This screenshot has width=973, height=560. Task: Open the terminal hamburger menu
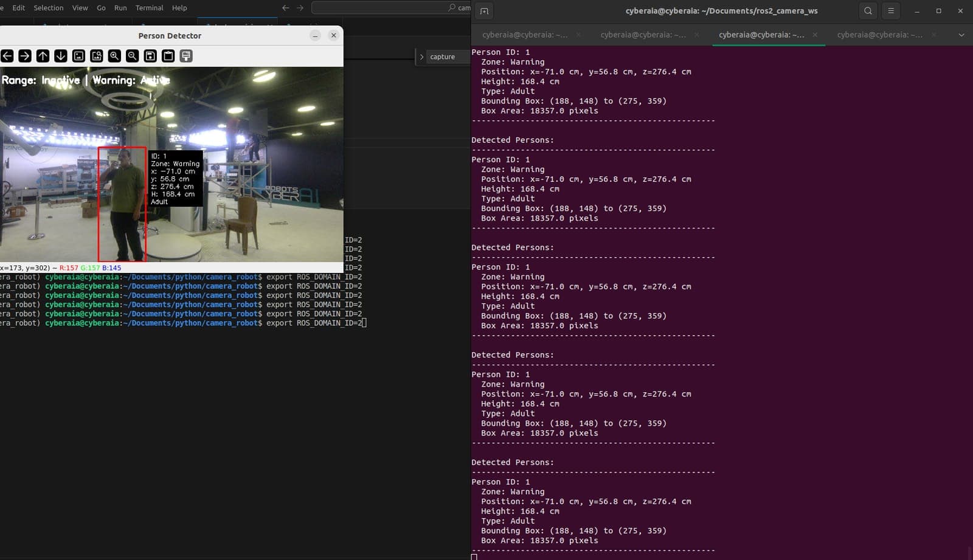pos(891,11)
